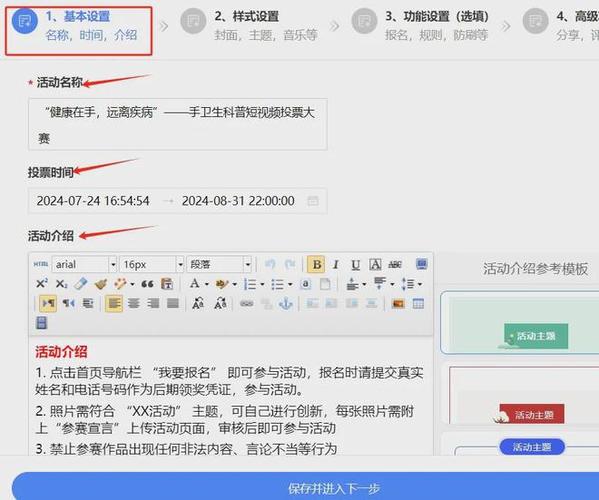Set left-to-right text direction
Viewport: 599px width, 500px height.
coord(48,304)
